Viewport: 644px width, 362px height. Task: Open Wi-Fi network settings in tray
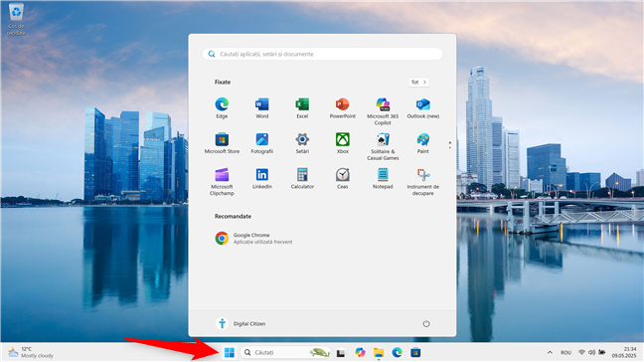point(581,352)
